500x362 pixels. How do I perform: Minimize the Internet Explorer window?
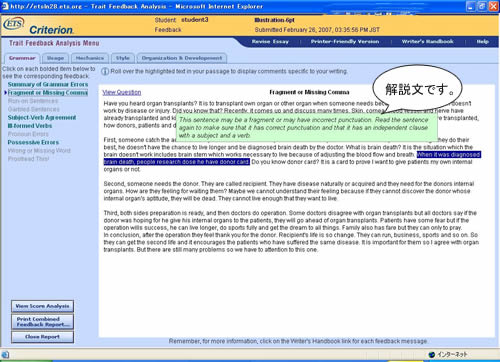point(471,6)
